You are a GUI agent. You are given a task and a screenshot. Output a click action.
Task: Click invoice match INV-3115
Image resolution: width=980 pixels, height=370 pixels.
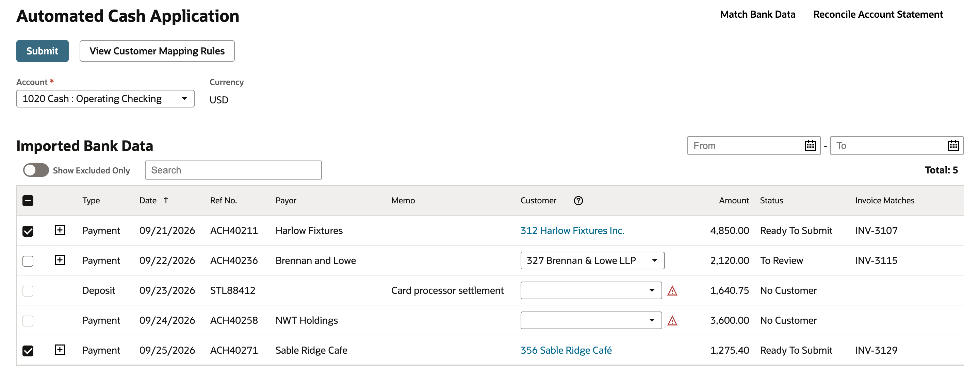point(876,260)
